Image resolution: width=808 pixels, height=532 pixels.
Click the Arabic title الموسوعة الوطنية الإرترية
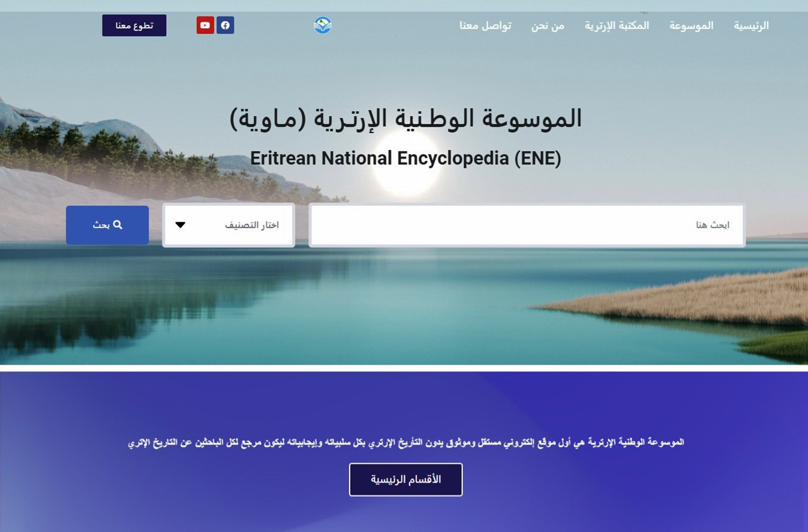tap(406, 119)
